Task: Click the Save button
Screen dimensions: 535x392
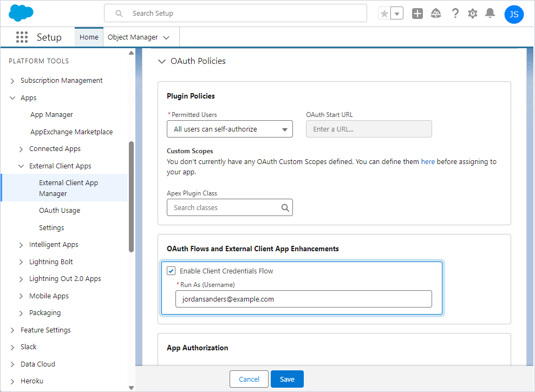Action: tap(288, 379)
